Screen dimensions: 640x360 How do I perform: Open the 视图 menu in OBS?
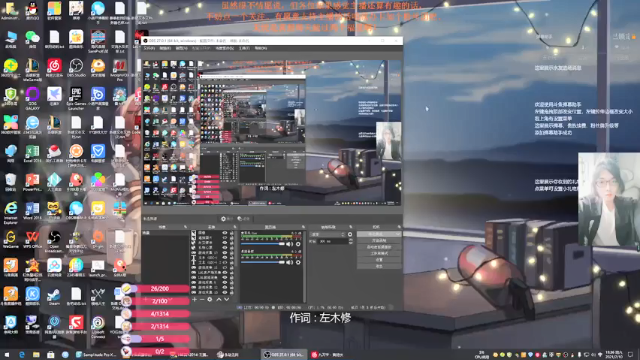pyautogui.click(x=181, y=48)
